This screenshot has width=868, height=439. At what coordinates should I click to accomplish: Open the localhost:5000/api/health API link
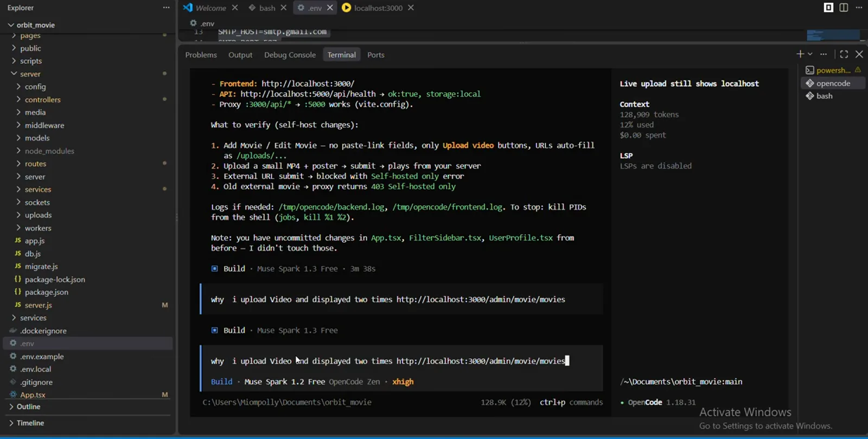(308, 94)
